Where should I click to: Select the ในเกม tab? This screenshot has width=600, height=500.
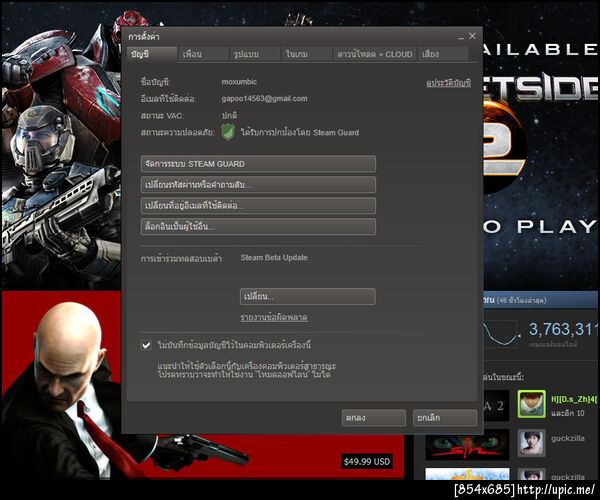pyautogui.click(x=307, y=54)
